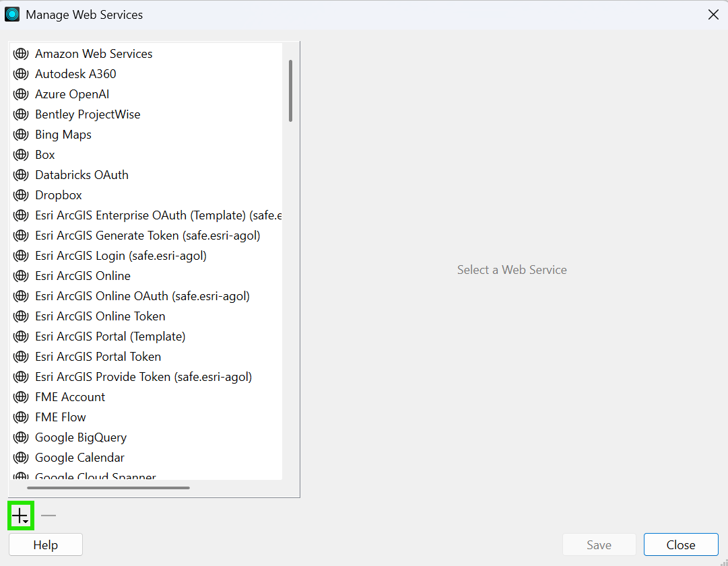The image size is (728, 566).
Task: Click globe icon next to Box
Action: (21, 155)
